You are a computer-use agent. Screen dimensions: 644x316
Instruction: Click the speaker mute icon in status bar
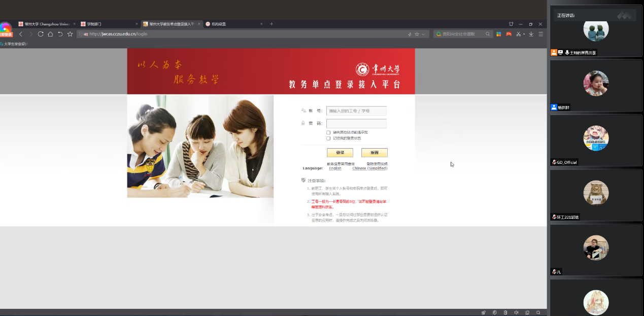tap(516, 312)
